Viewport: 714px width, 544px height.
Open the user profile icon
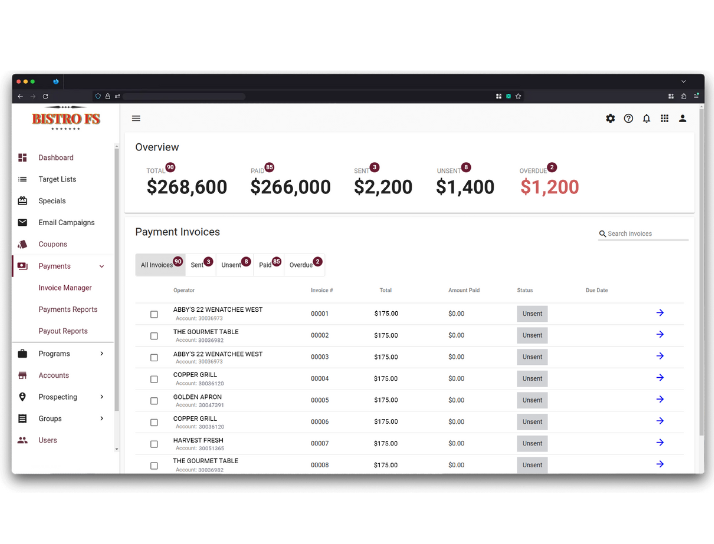click(x=683, y=118)
